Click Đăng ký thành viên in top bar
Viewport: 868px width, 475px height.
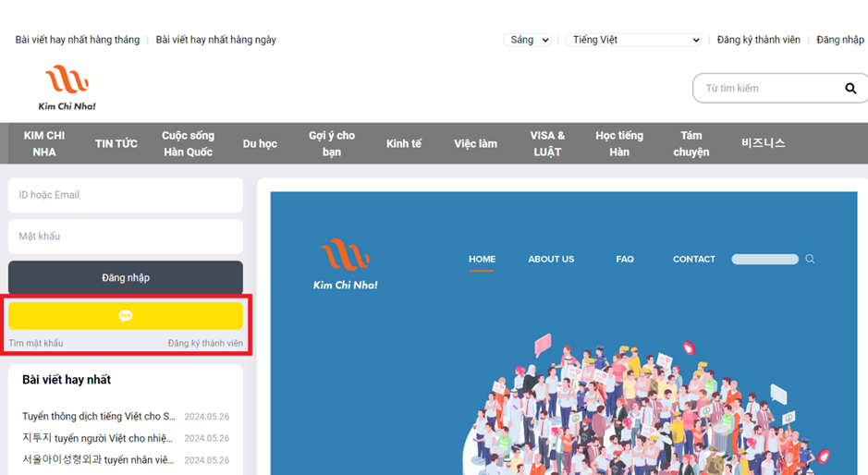point(758,40)
